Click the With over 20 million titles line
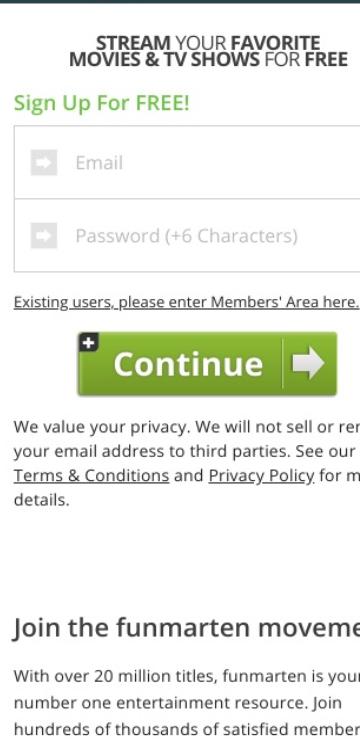The height and width of the screenshot is (740, 360). coord(187,676)
